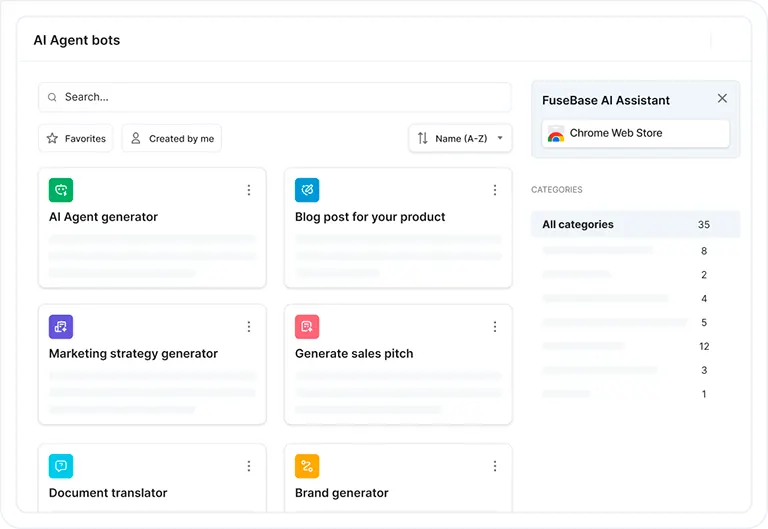Click the green AI Agent generator icon
768x529 pixels.
click(x=61, y=190)
